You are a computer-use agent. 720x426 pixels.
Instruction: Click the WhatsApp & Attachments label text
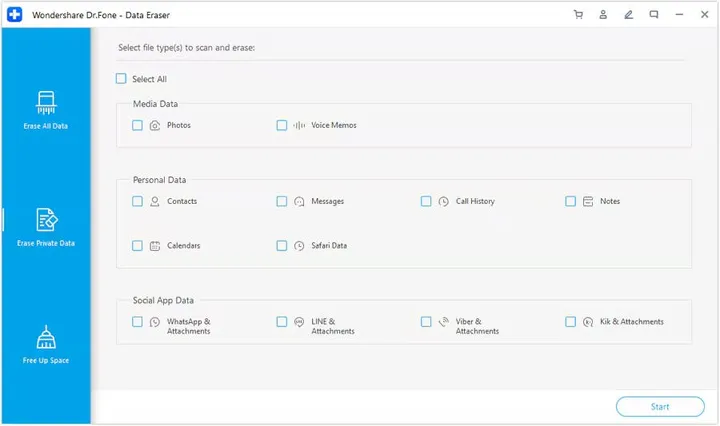189,326
